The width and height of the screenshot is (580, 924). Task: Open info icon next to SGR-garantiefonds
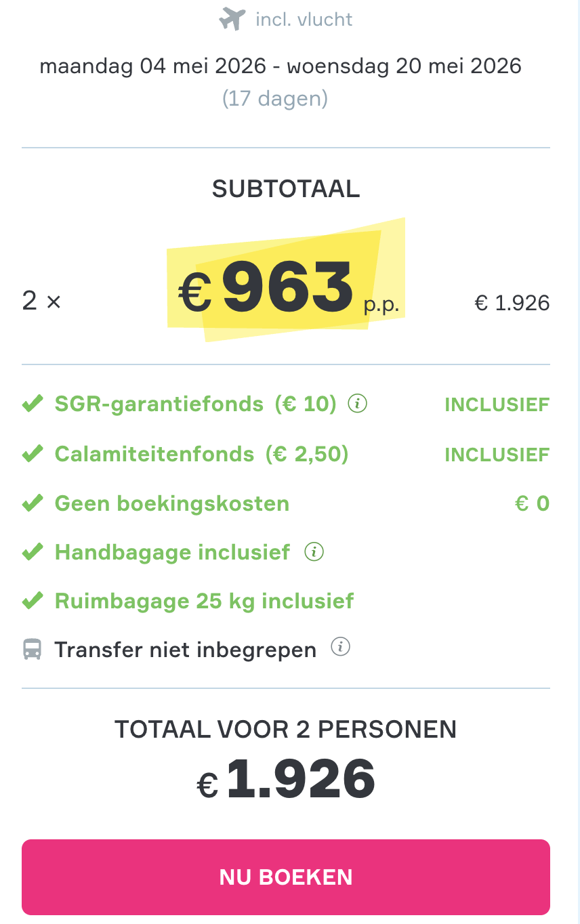pos(357,404)
